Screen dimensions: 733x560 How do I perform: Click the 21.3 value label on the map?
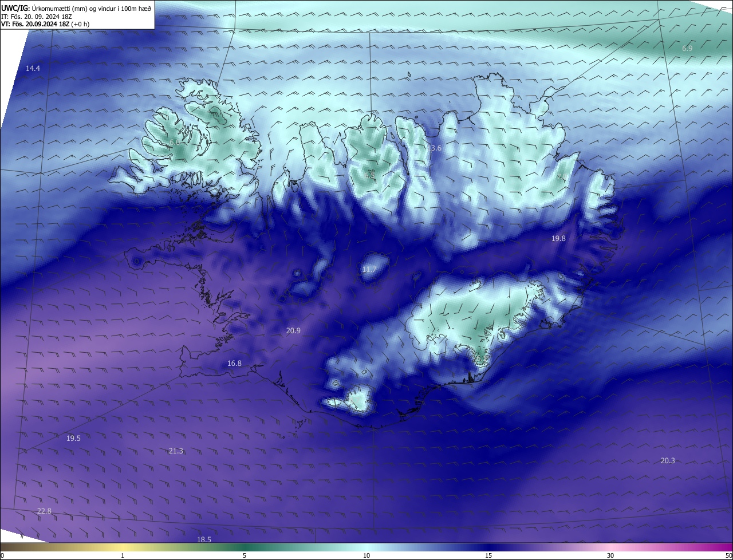pyautogui.click(x=176, y=451)
